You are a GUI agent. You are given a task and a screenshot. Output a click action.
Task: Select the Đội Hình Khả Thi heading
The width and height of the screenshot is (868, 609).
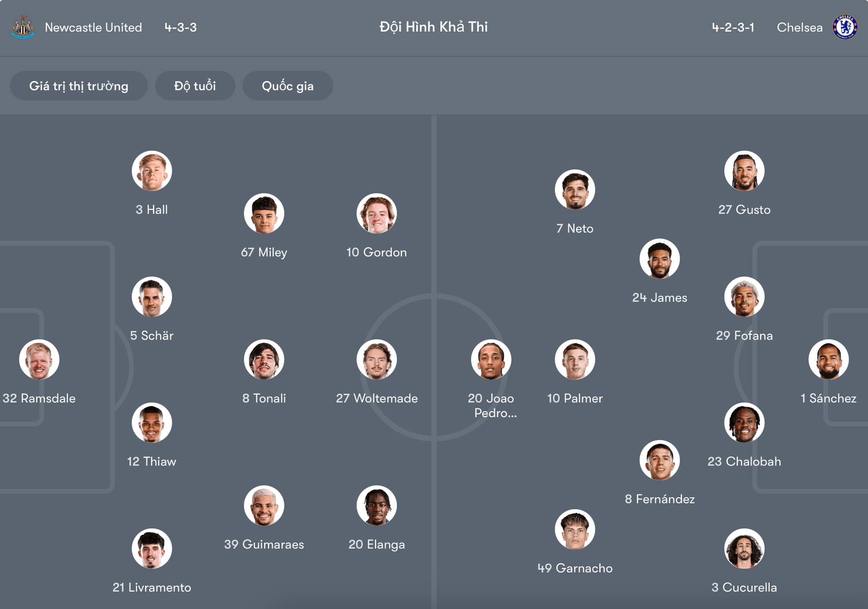(x=433, y=27)
